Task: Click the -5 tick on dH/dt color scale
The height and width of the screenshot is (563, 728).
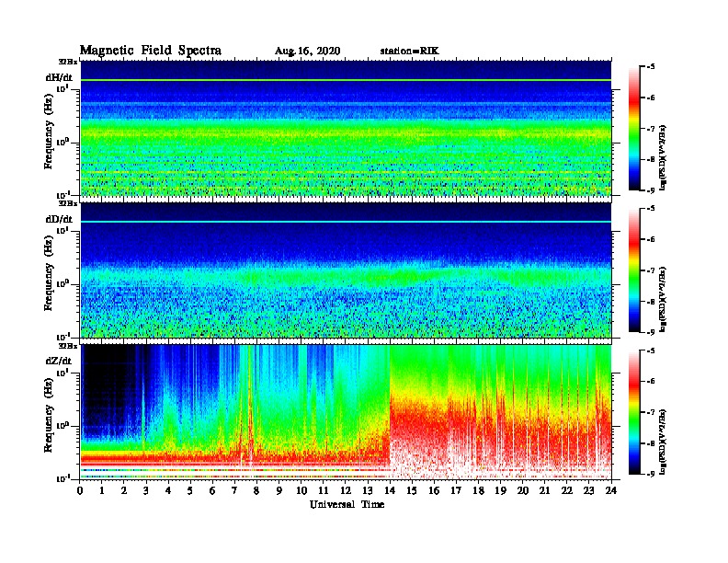Action: click(651, 67)
